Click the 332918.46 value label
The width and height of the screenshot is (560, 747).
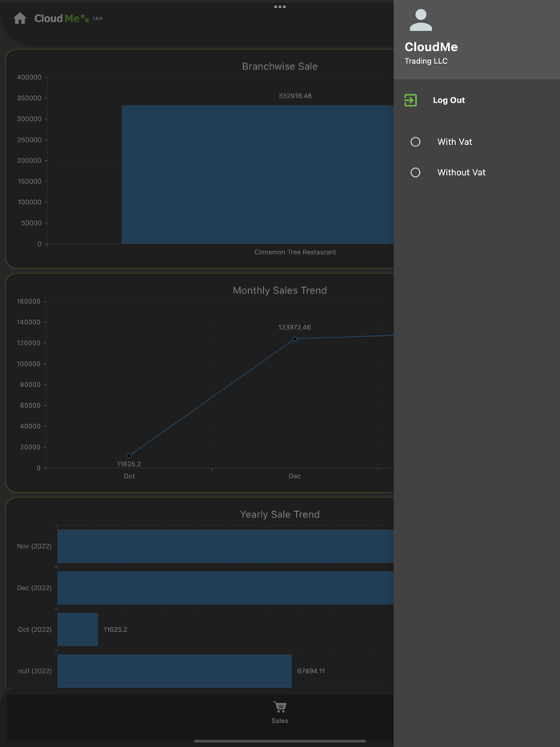point(295,96)
